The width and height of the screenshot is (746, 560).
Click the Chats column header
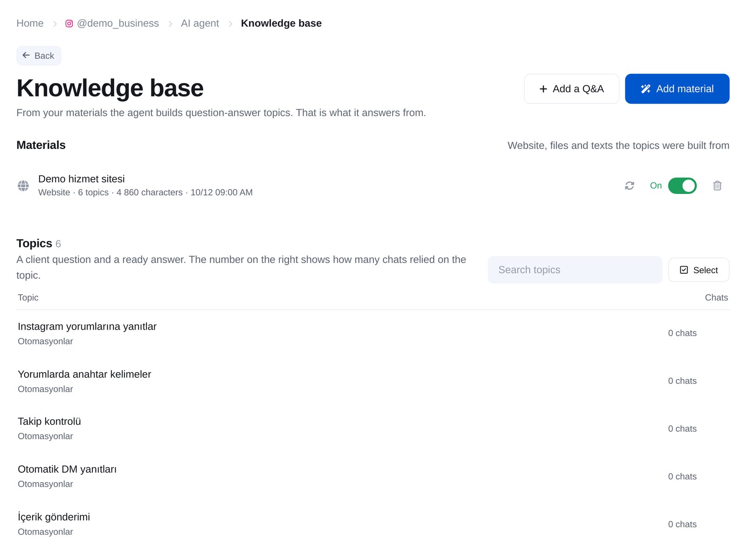pyautogui.click(x=716, y=297)
